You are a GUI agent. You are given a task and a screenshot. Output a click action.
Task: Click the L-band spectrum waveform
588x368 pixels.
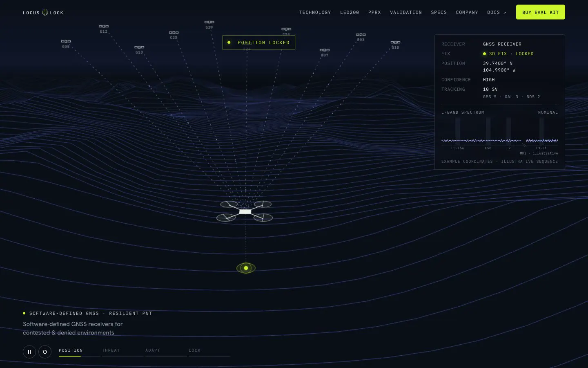pos(499,141)
